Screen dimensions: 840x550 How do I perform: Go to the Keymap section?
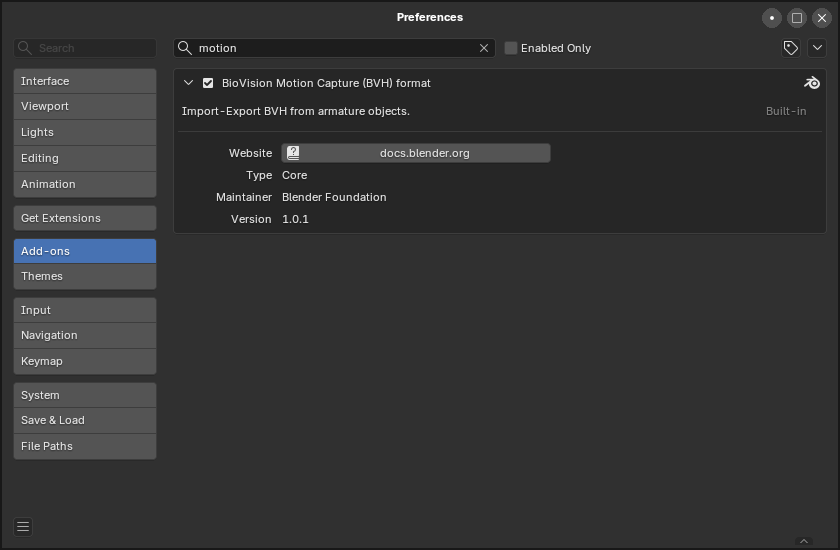(85, 361)
